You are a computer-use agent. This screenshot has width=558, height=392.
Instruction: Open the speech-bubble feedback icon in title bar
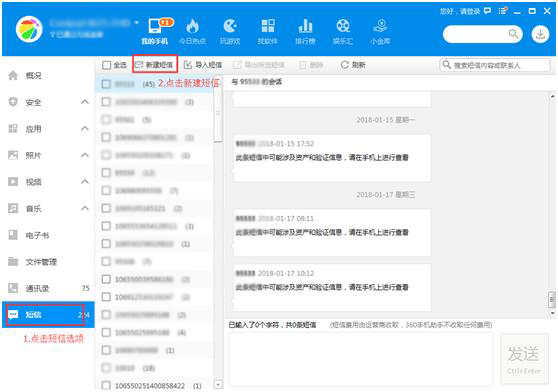[487, 11]
